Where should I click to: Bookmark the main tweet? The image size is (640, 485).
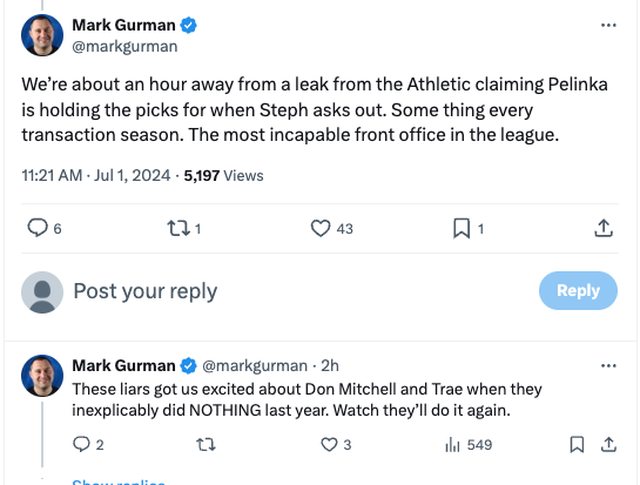point(461,229)
